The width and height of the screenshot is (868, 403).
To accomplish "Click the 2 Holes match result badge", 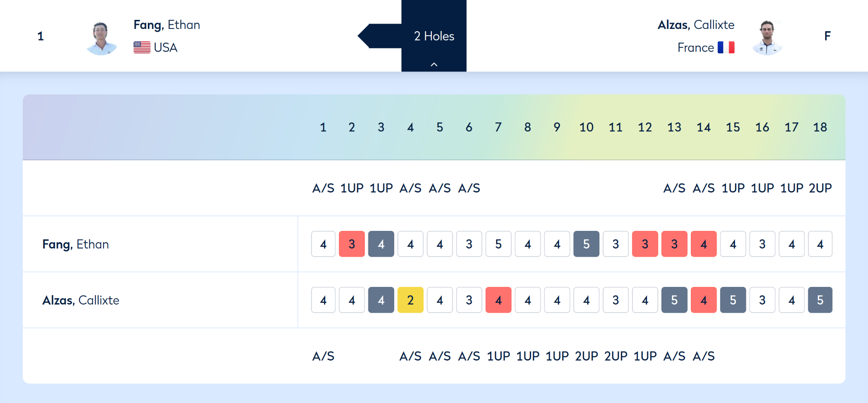I will coord(434,36).
